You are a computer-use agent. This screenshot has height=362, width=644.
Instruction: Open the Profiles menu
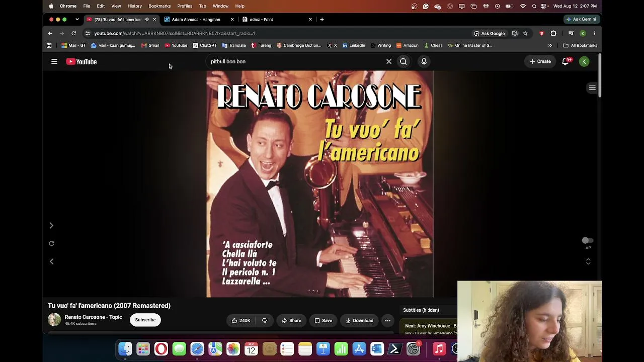[x=185, y=6]
